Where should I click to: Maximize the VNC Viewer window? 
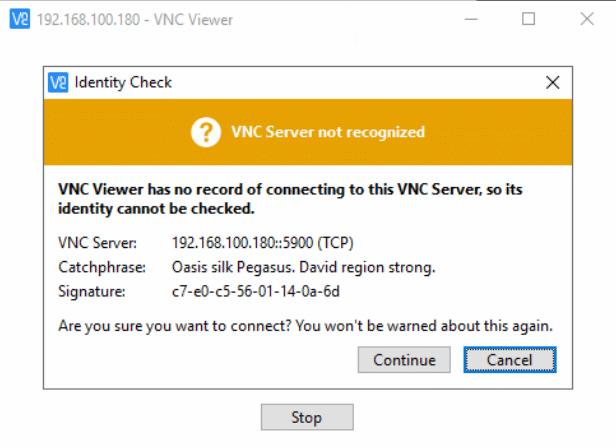tap(528, 19)
